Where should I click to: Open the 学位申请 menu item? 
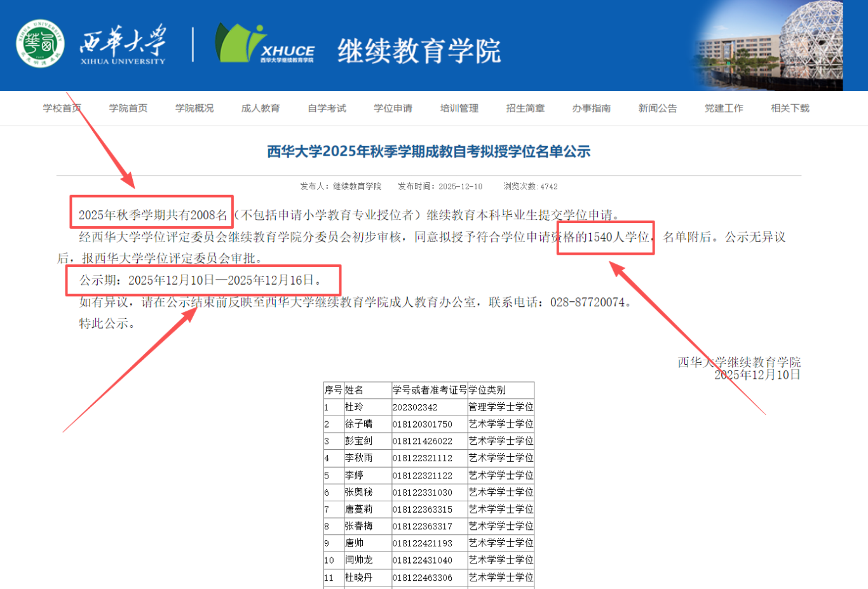point(393,108)
